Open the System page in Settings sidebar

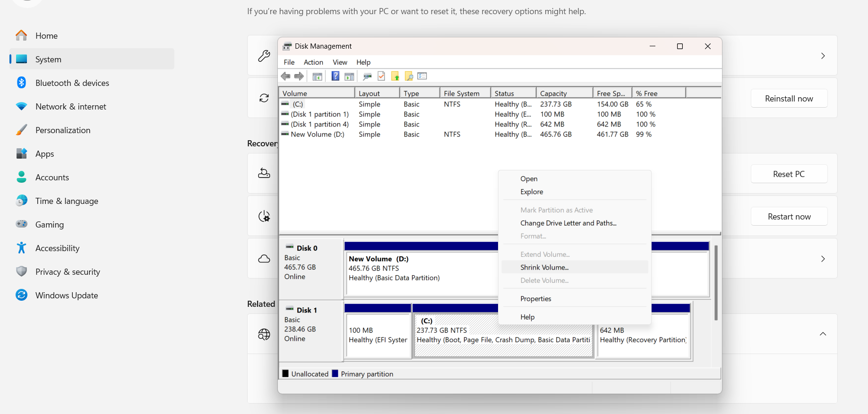click(x=92, y=59)
